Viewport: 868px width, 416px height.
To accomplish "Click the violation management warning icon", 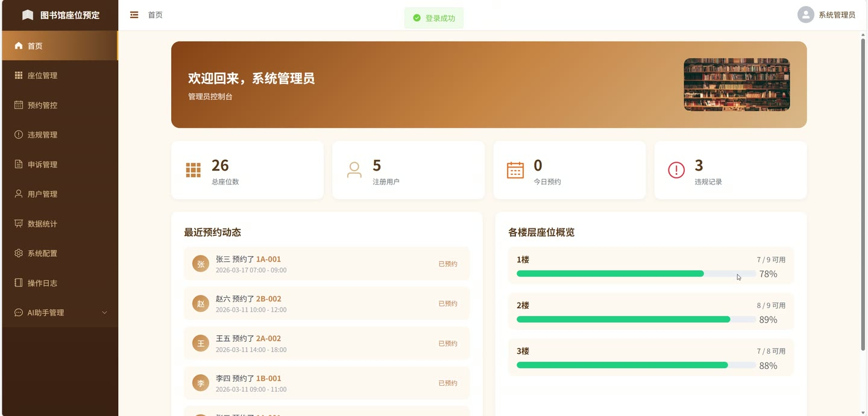I will 19,134.
